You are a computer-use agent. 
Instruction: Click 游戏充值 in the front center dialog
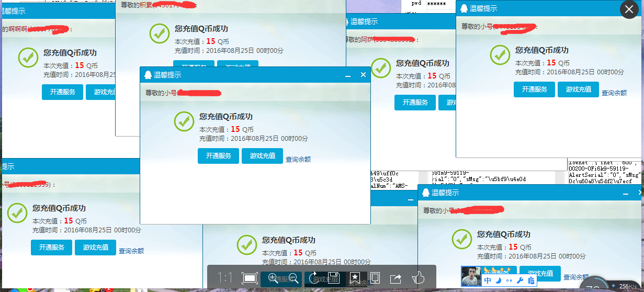click(262, 156)
